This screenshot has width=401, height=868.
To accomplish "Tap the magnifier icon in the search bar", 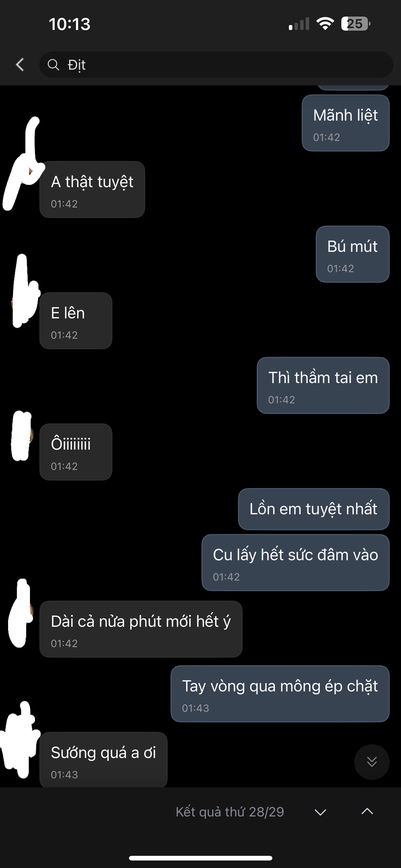I will [53, 64].
